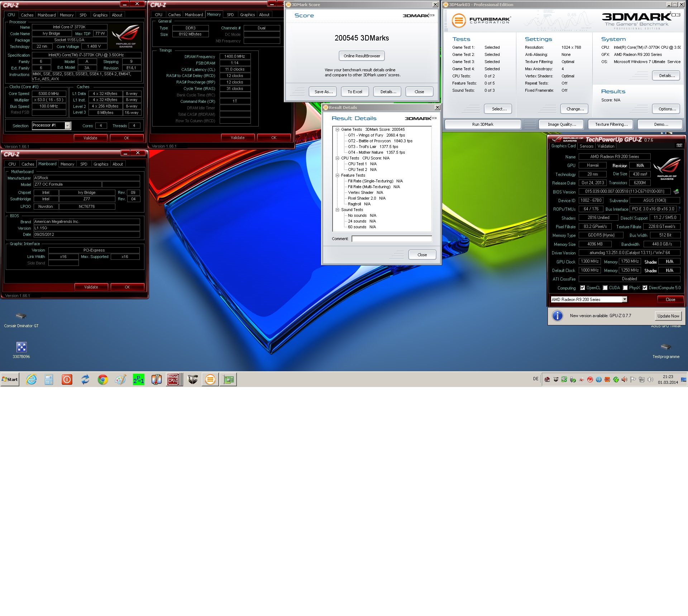Close the Result Details dialog via Close button
Screen dimensions: 688x616
pos(422,255)
